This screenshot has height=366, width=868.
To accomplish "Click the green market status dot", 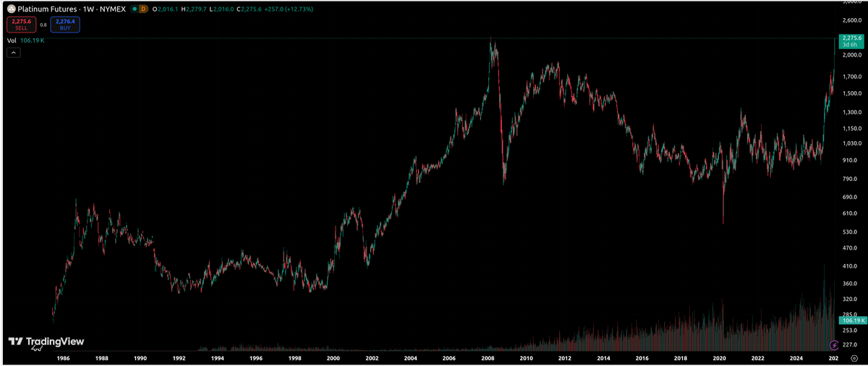I will 135,9.
